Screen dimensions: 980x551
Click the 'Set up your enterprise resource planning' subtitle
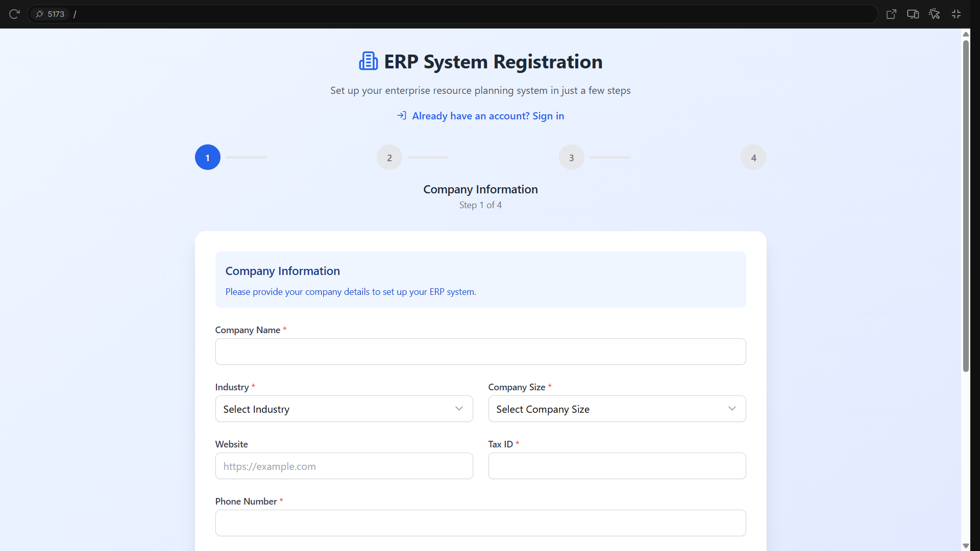[x=480, y=90]
